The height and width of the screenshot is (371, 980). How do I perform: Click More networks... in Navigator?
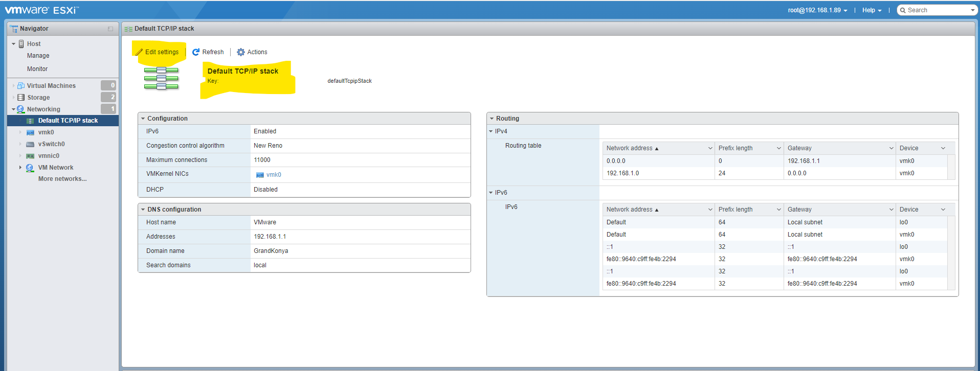62,179
